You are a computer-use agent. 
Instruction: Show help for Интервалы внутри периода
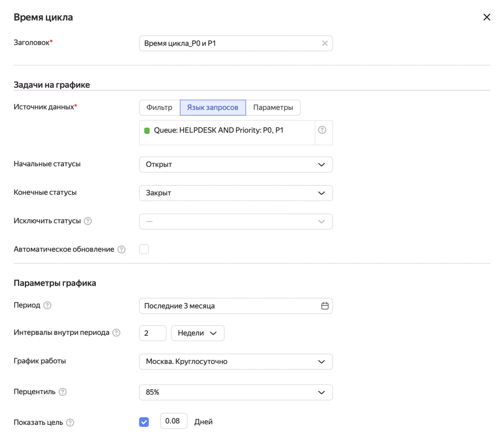coord(116,333)
